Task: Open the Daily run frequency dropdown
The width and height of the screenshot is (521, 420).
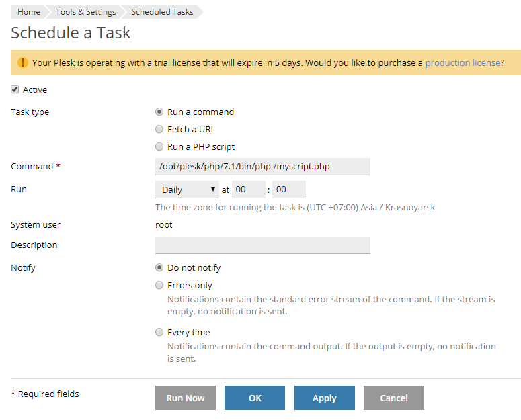Action: click(187, 190)
